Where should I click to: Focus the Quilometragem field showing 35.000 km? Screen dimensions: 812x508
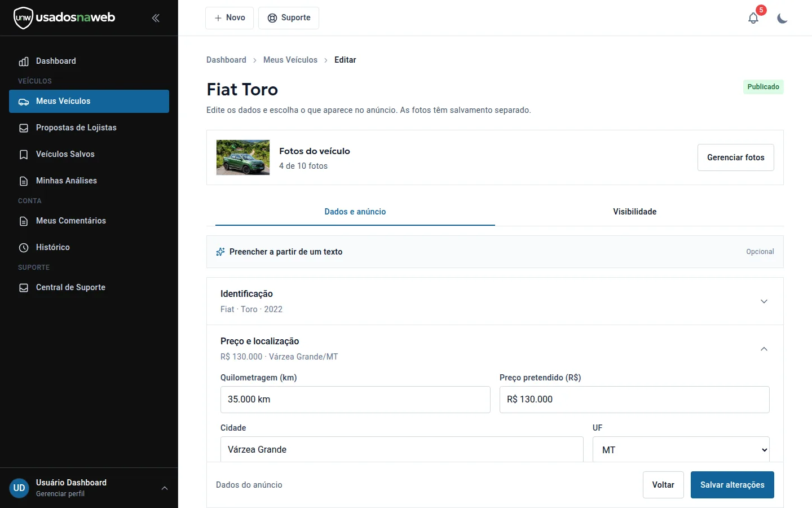(x=355, y=400)
